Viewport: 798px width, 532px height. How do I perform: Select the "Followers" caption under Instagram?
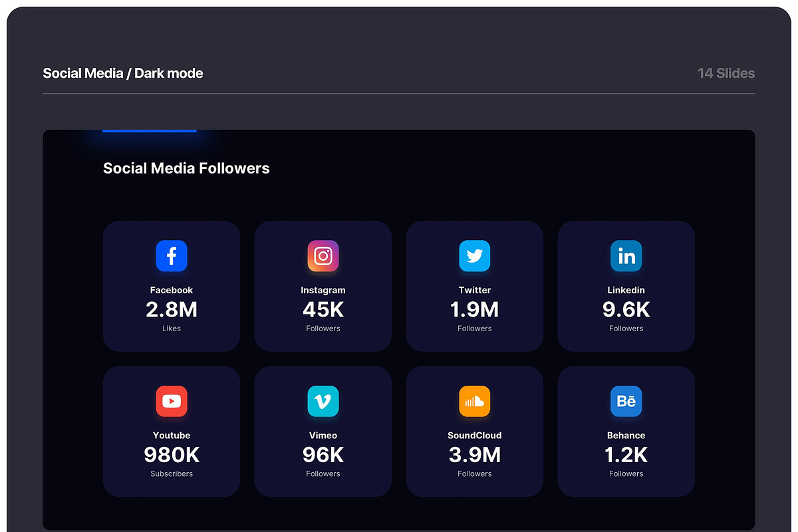click(x=323, y=329)
